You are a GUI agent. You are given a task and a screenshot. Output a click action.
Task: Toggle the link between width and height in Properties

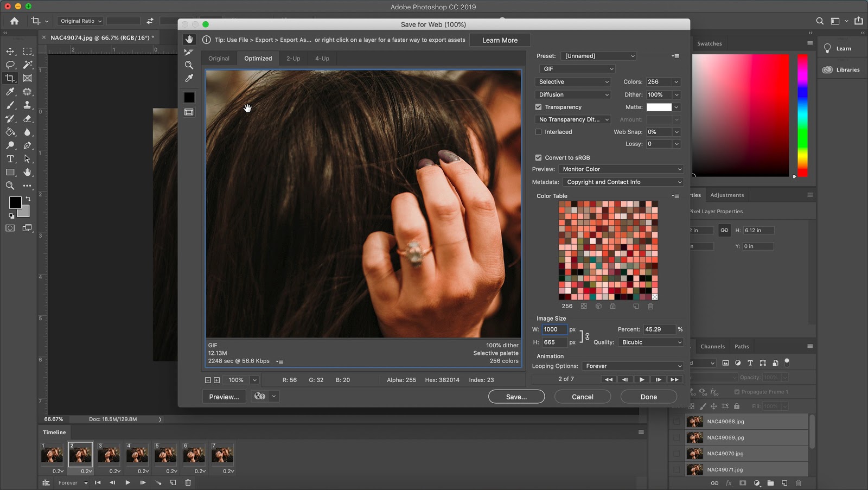(724, 230)
